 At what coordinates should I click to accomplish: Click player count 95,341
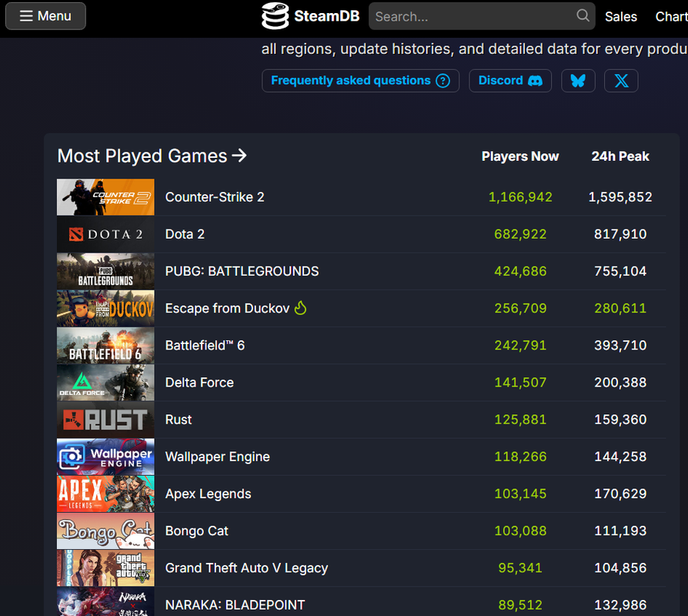pyautogui.click(x=520, y=568)
